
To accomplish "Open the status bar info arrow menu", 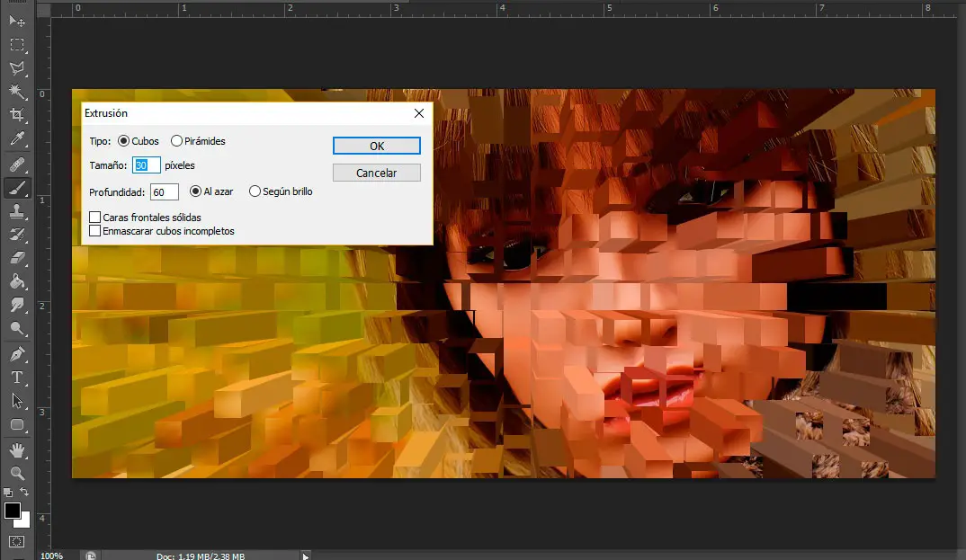I will pos(306,556).
